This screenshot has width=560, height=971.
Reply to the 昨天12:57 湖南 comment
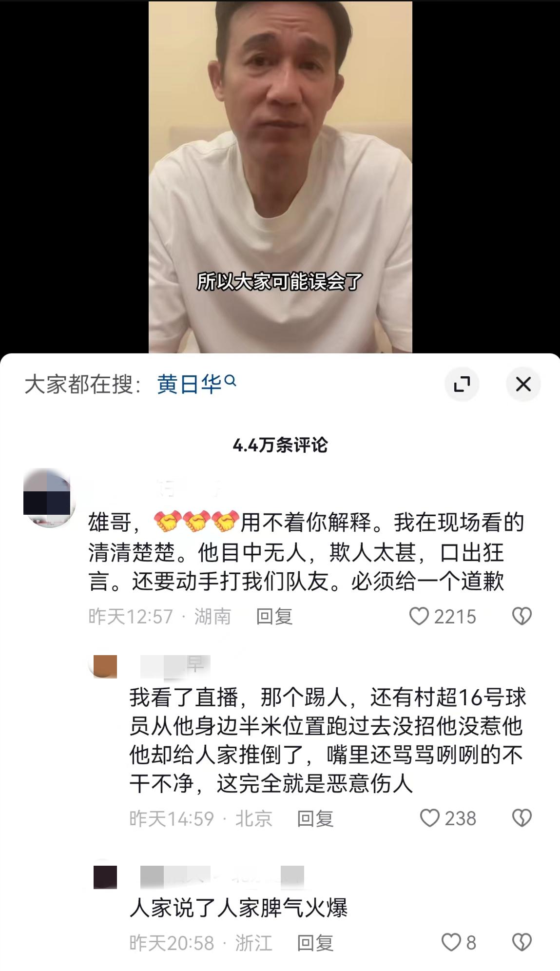coord(274,617)
